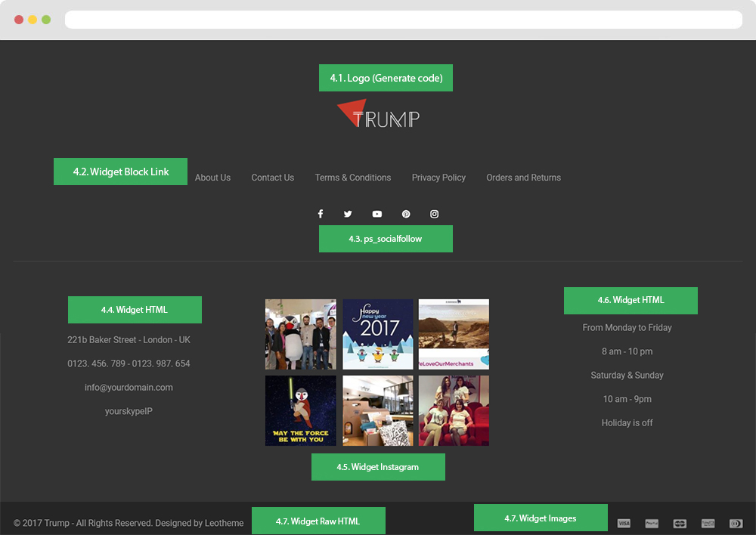
Task: Click the 2017 Trump copyright notice
Action: (x=129, y=523)
